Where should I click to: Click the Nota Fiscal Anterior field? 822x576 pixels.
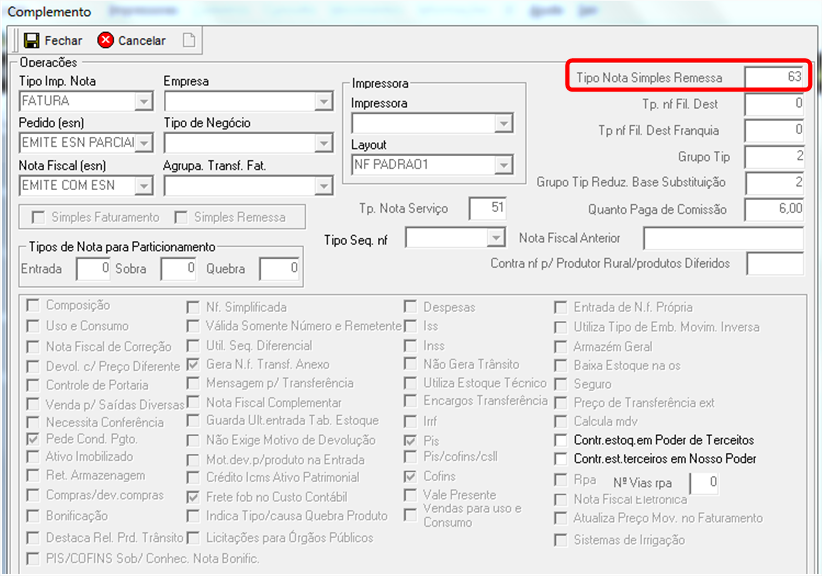point(723,238)
